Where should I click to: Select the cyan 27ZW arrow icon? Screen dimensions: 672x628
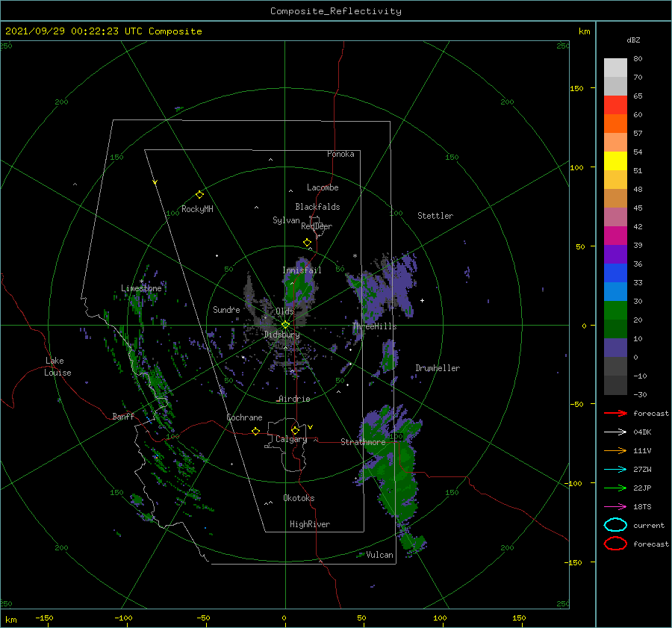615,470
